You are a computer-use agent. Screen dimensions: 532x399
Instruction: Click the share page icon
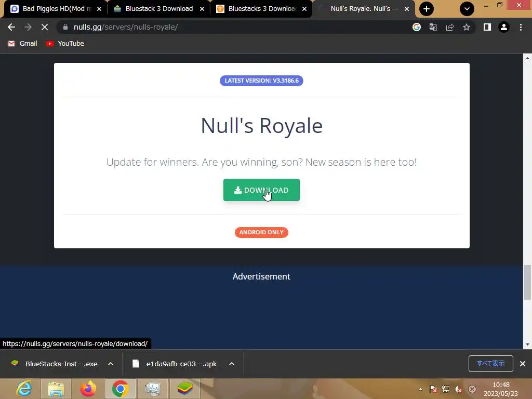(x=450, y=27)
